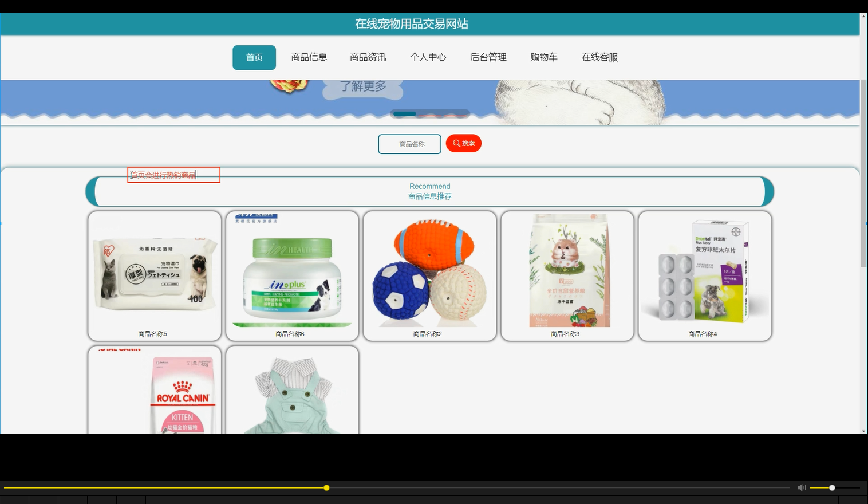Open the 商品资讯 menu item

(368, 57)
